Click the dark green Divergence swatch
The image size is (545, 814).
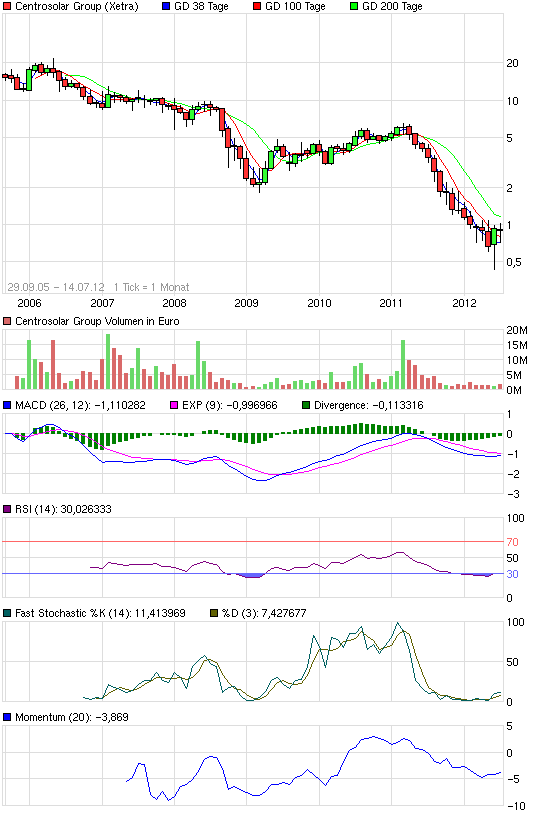click(306, 405)
